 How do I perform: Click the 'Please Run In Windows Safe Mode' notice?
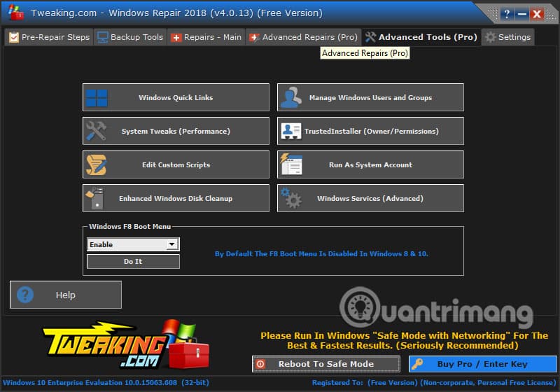[404, 341]
